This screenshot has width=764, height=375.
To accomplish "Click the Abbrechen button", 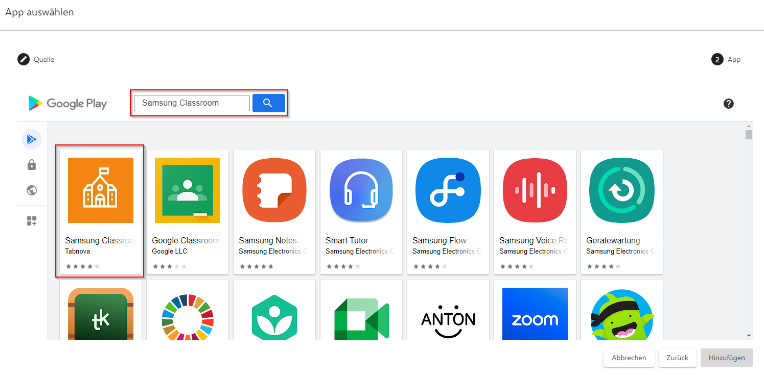I will coord(628,357).
